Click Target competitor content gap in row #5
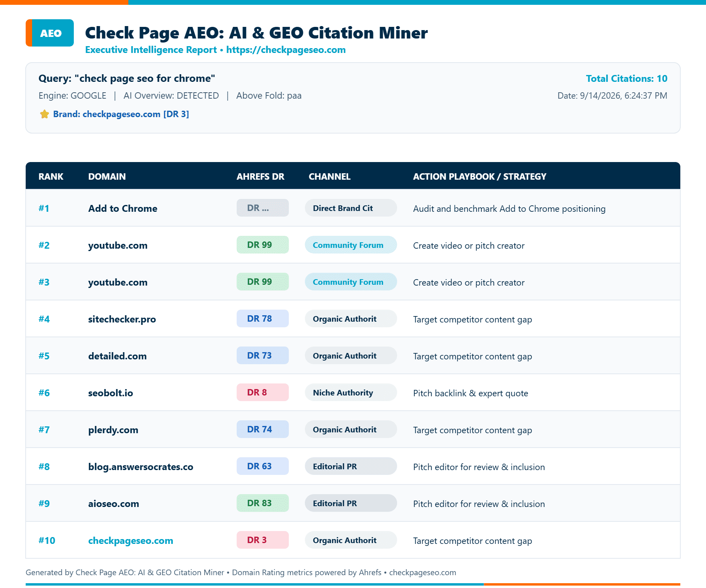Image resolution: width=706 pixels, height=588 pixels. point(472,356)
